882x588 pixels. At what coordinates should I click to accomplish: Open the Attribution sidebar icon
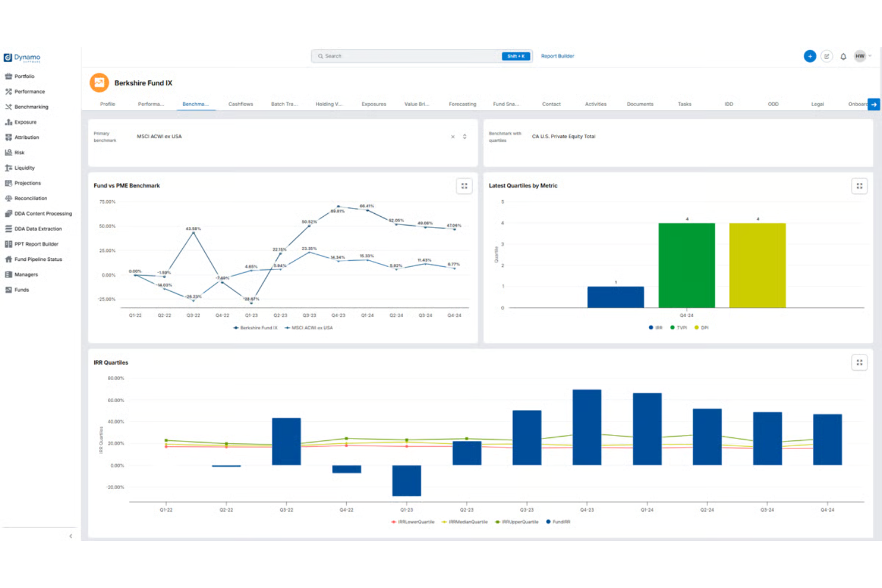[x=8, y=137]
